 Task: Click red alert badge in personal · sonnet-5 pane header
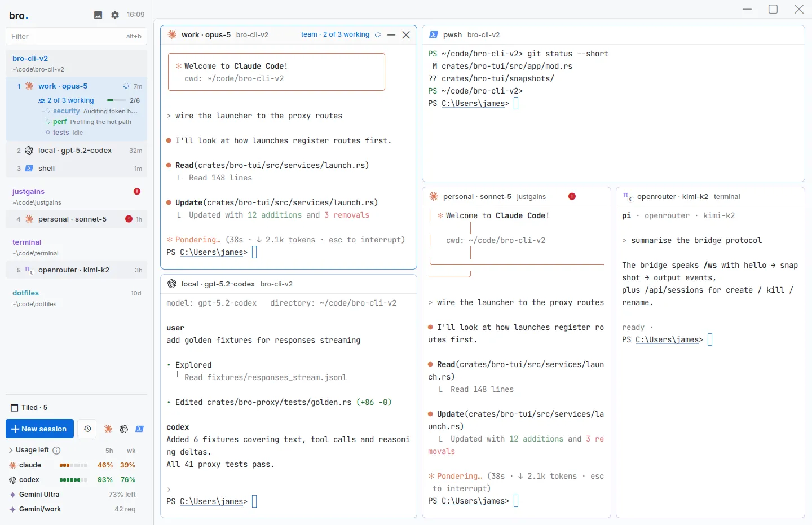coord(572,196)
